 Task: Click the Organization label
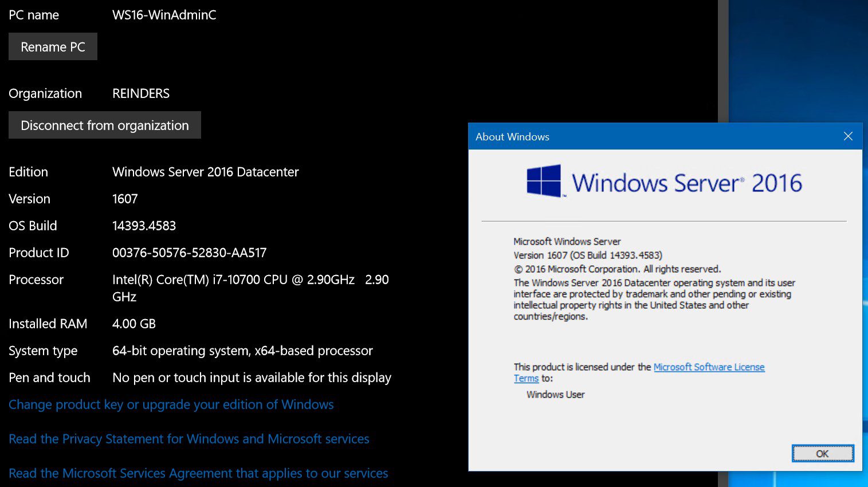(x=45, y=93)
